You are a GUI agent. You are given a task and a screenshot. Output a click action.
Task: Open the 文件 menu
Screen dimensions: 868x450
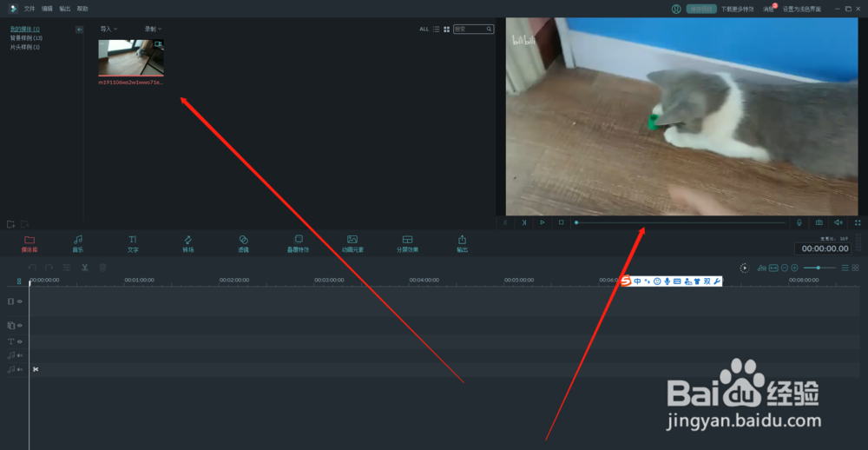(x=30, y=9)
